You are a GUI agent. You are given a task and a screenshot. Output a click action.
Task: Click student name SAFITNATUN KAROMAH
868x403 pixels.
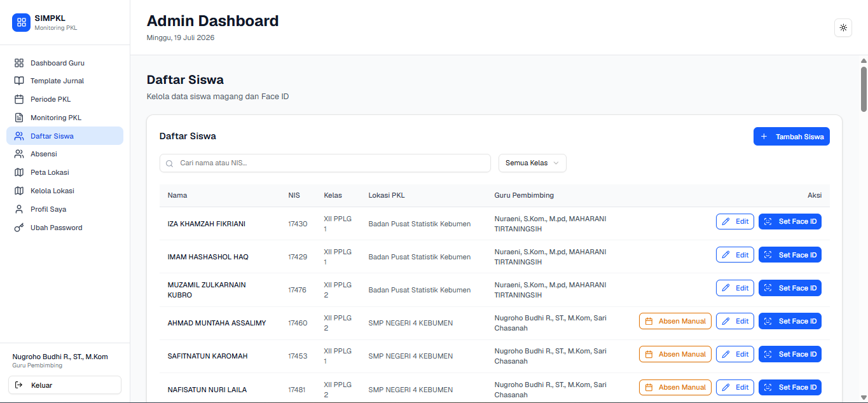(x=208, y=356)
